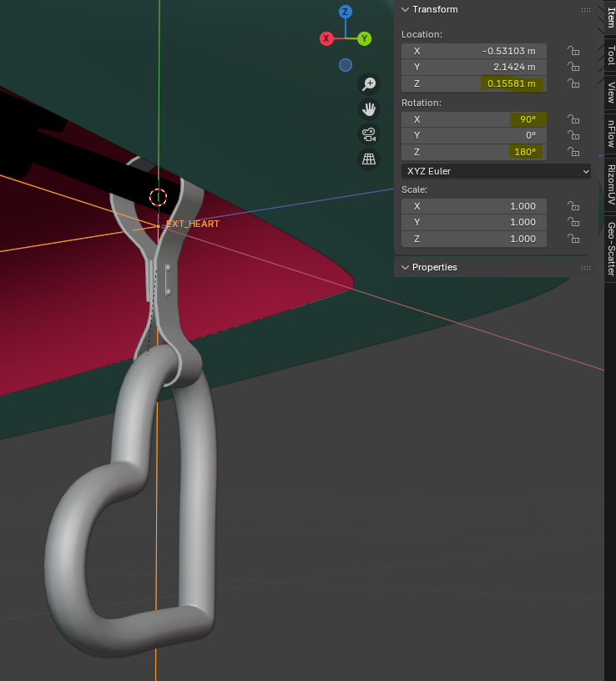Switch to the Tool sidebar tab
Image resolution: width=616 pixels, height=681 pixels.
(x=610, y=57)
